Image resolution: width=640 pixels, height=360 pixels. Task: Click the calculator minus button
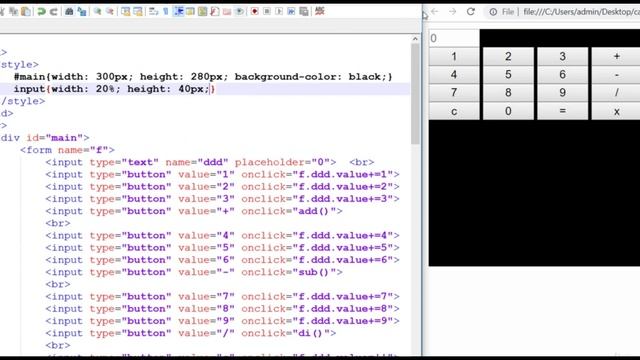point(616,75)
